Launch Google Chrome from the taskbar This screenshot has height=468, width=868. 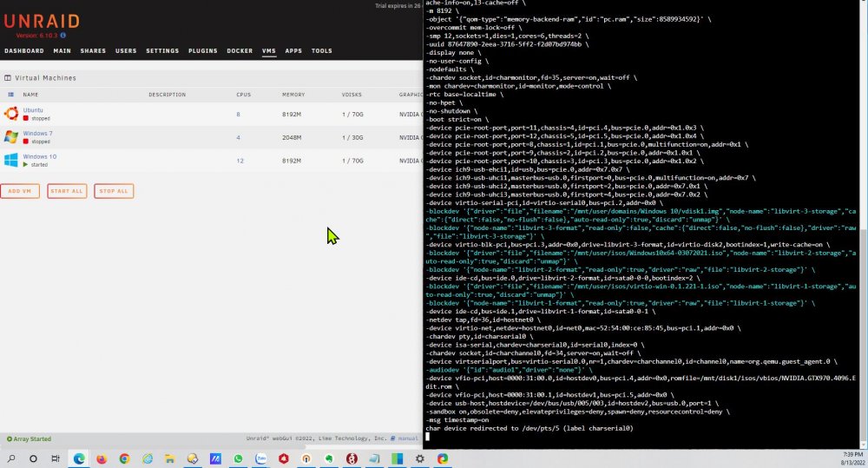coord(124,458)
